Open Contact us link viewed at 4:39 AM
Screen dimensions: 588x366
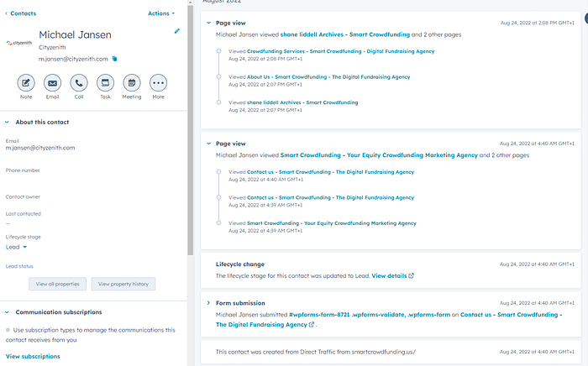pyautogui.click(x=330, y=197)
